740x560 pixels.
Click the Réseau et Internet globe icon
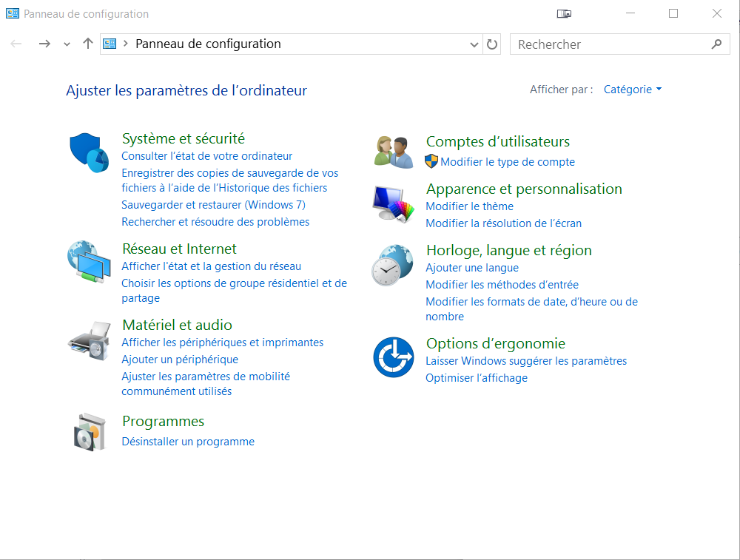[x=90, y=262]
